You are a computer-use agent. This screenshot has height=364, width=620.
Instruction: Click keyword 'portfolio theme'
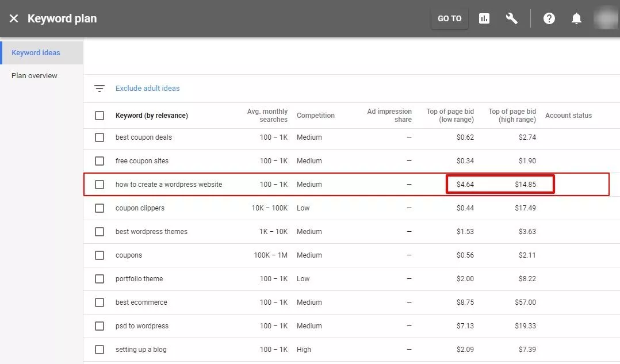pos(139,279)
